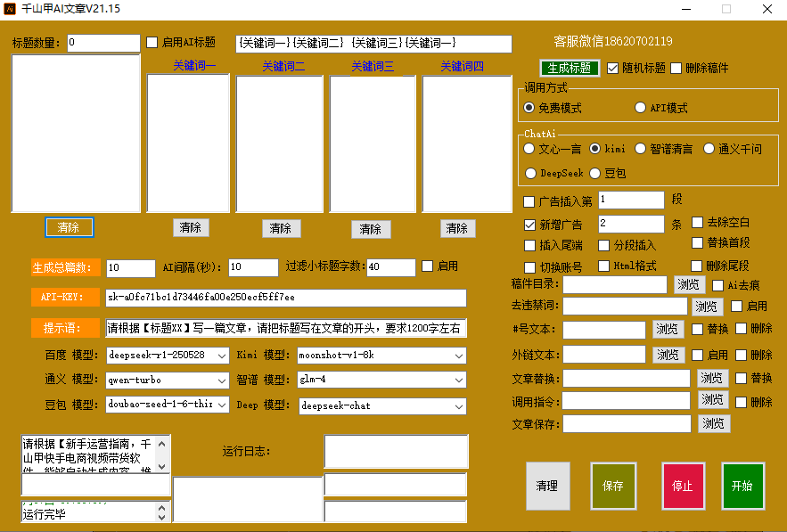Screen dimensions: 787x532
Task: Choose DeepSeek as the ChatAi provider
Action: [x=530, y=173]
